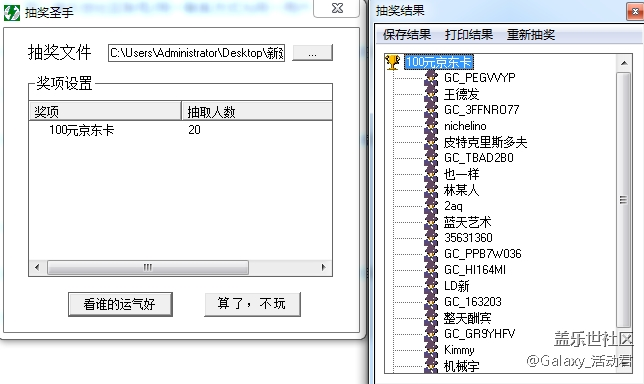Screen dimensions: 644x384
Task: Select winner GC_HI164MI in results
Action: pyautogui.click(x=475, y=270)
